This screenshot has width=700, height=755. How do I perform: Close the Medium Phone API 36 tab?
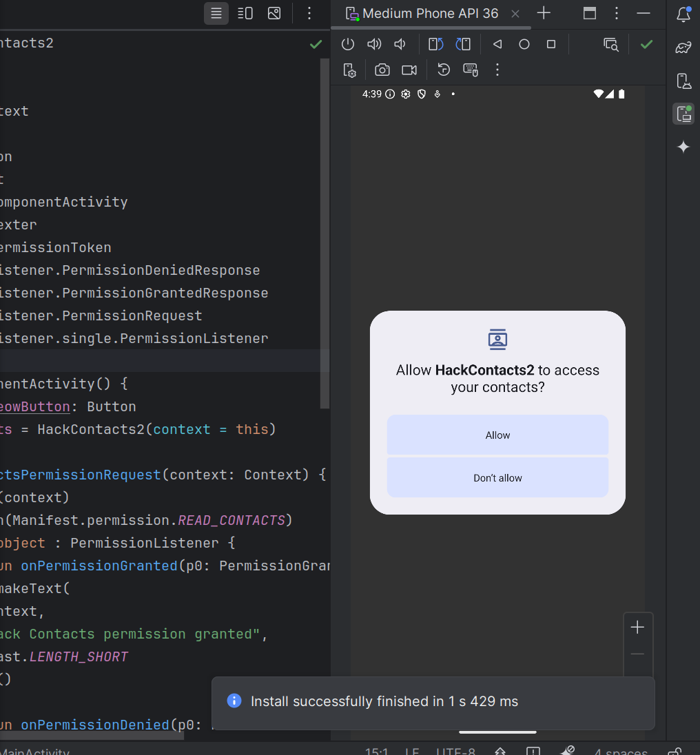click(x=515, y=14)
